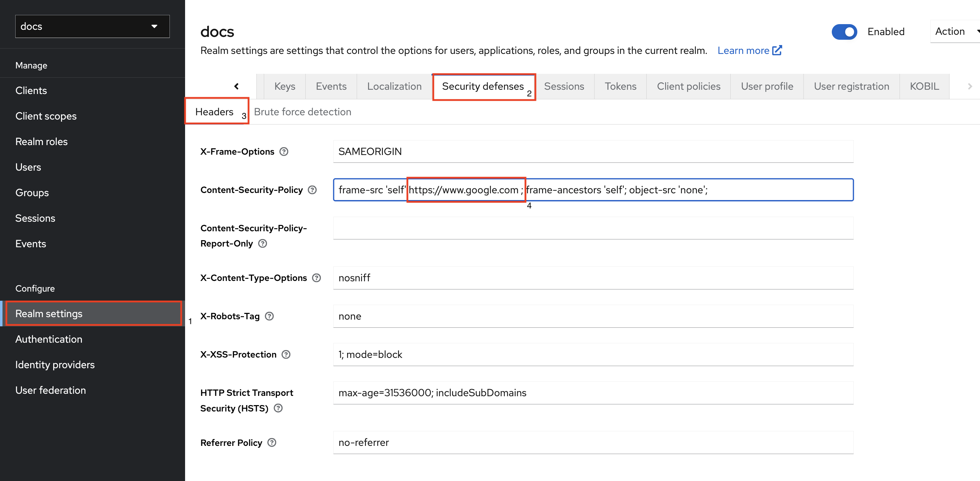
Task: Follow the Learn more link
Action: pyautogui.click(x=743, y=50)
